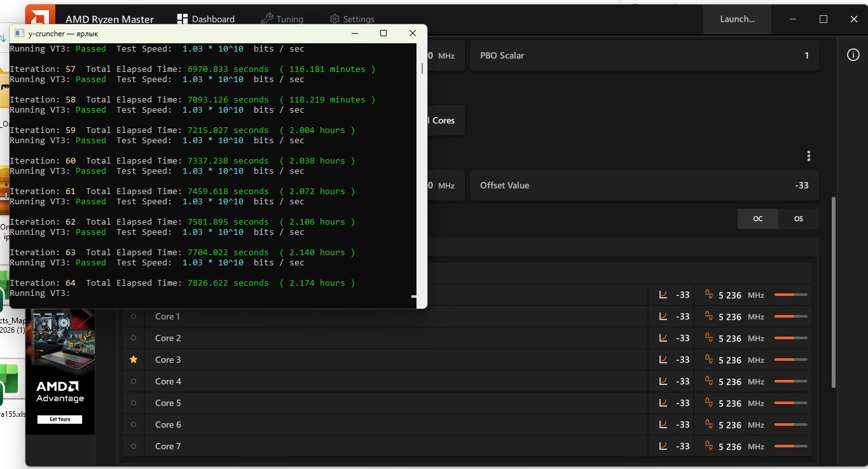The width and height of the screenshot is (868, 469).
Task: Click the frequency wave icon in Core 1 row
Action: point(708,316)
